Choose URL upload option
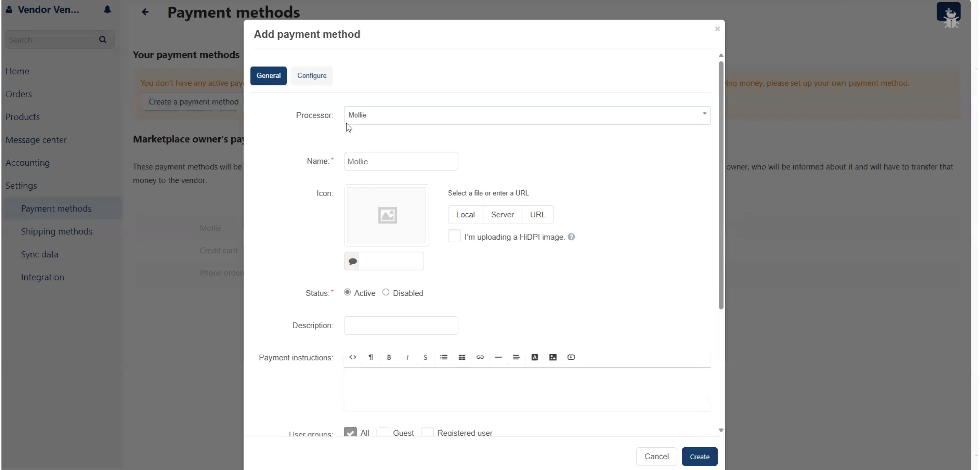Viewport: 980px width, 470px height. click(538, 215)
